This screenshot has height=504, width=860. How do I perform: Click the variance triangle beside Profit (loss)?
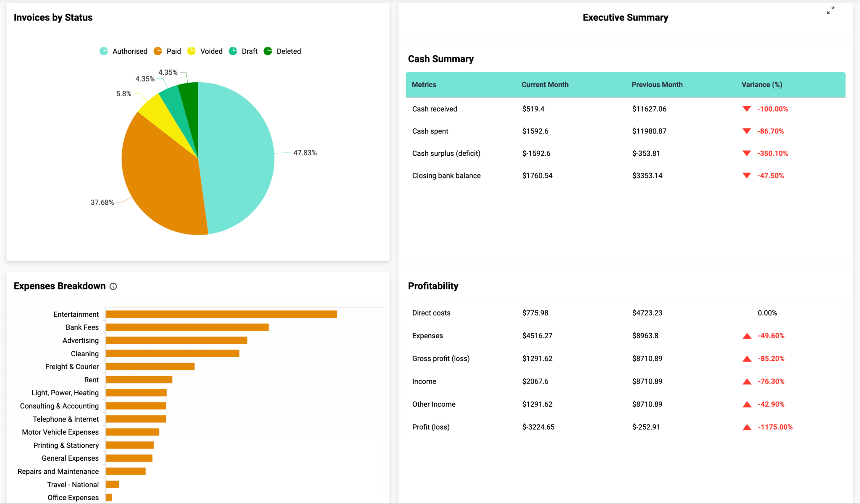coord(747,427)
